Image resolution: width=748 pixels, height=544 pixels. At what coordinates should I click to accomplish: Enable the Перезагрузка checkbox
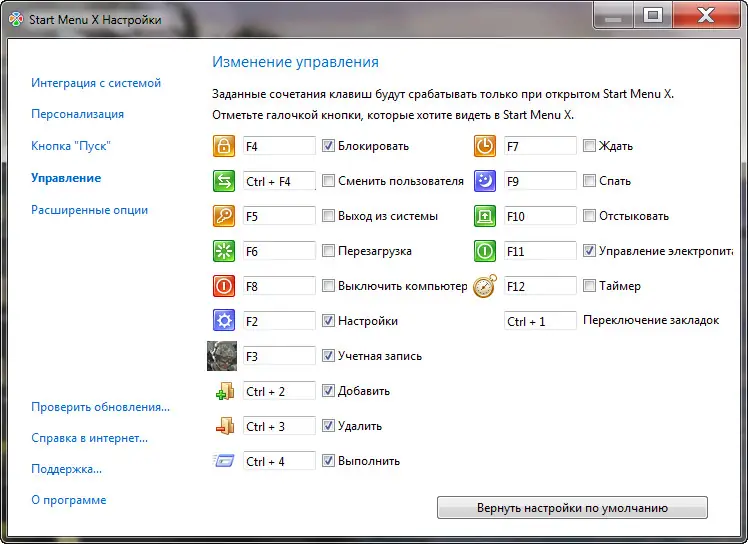pyautogui.click(x=328, y=251)
